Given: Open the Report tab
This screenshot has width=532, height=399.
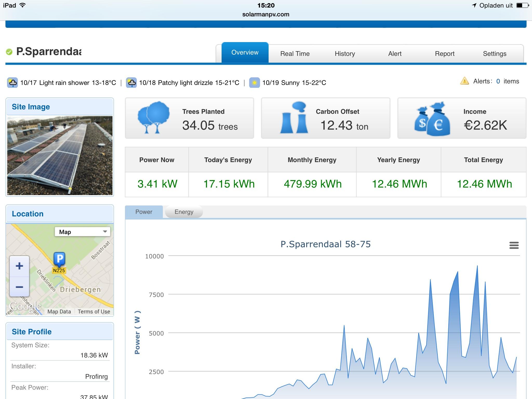Looking at the screenshot, I should 445,54.
